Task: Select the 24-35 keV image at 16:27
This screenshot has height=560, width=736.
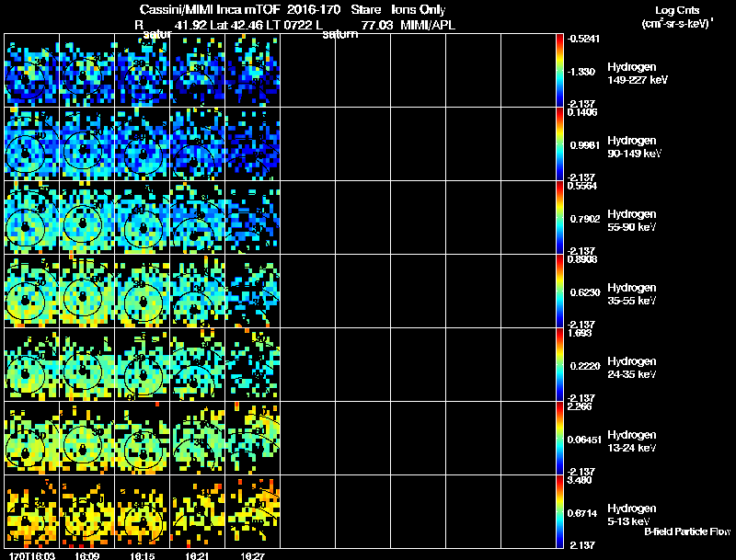Action: pyautogui.click(x=252, y=364)
